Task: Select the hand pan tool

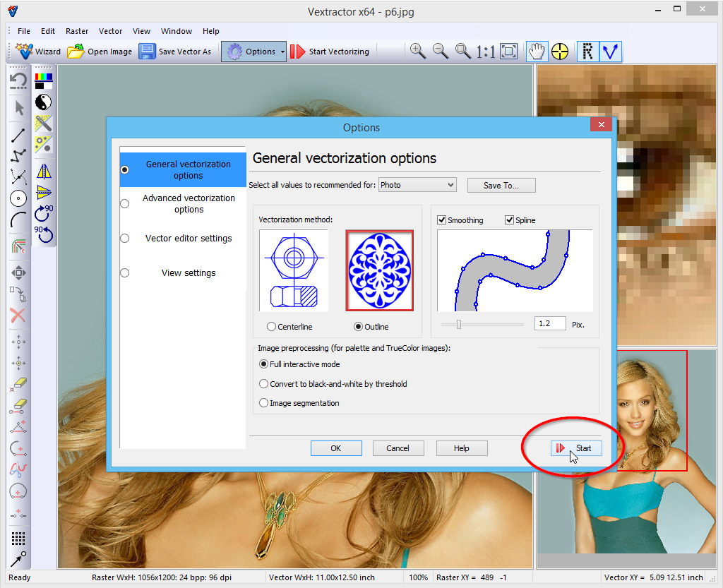Action: tap(537, 51)
